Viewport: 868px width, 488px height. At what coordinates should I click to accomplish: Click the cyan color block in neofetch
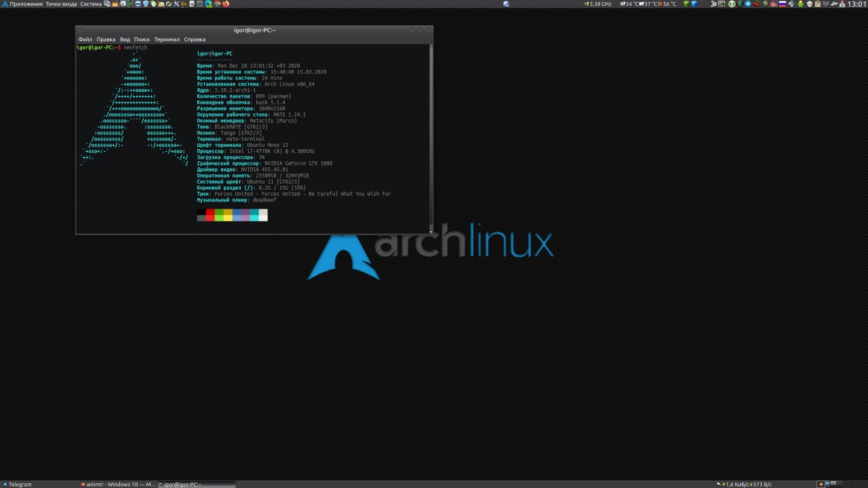tap(254, 215)
